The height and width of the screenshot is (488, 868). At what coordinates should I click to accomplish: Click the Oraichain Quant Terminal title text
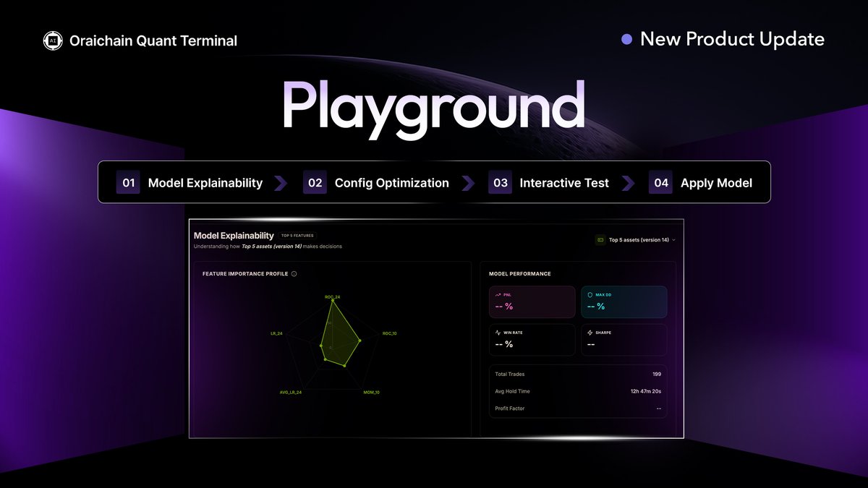click(x=153, y=41)
